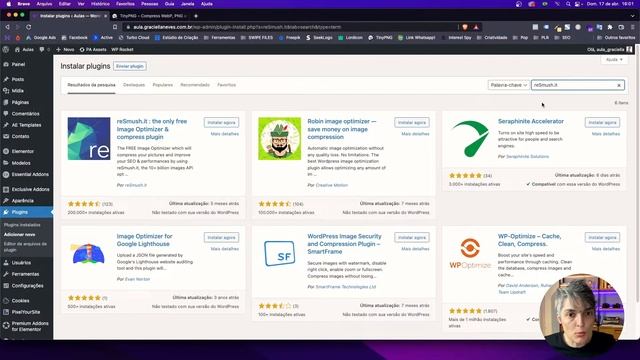Click the WP-Optimize logo thumbnail
The height and width of the screenshot is (360, 640).
click(470, 254)
